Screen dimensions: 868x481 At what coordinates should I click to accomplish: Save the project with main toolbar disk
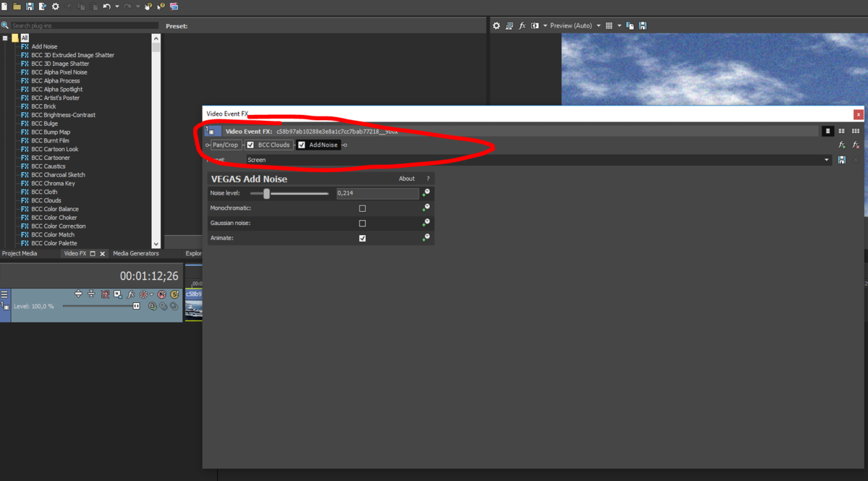click(x=30, y=7)
